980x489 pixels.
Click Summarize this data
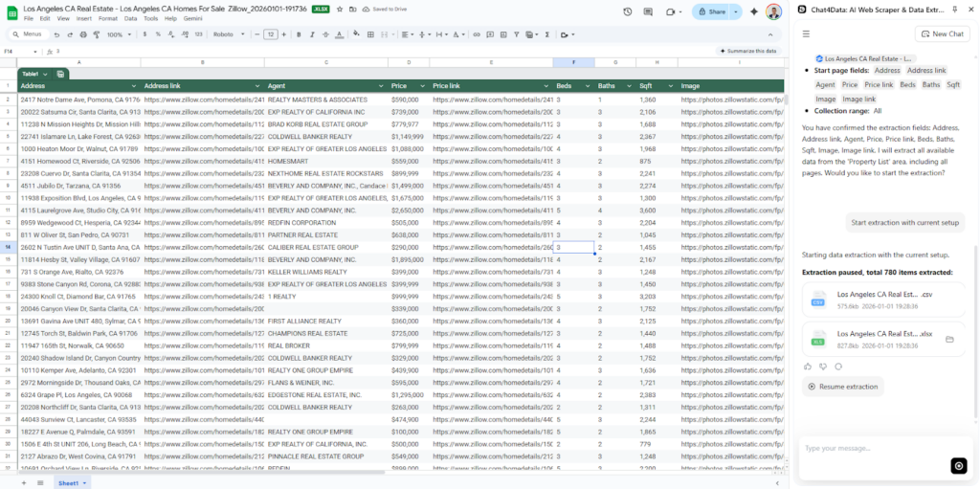pos(748,52)
